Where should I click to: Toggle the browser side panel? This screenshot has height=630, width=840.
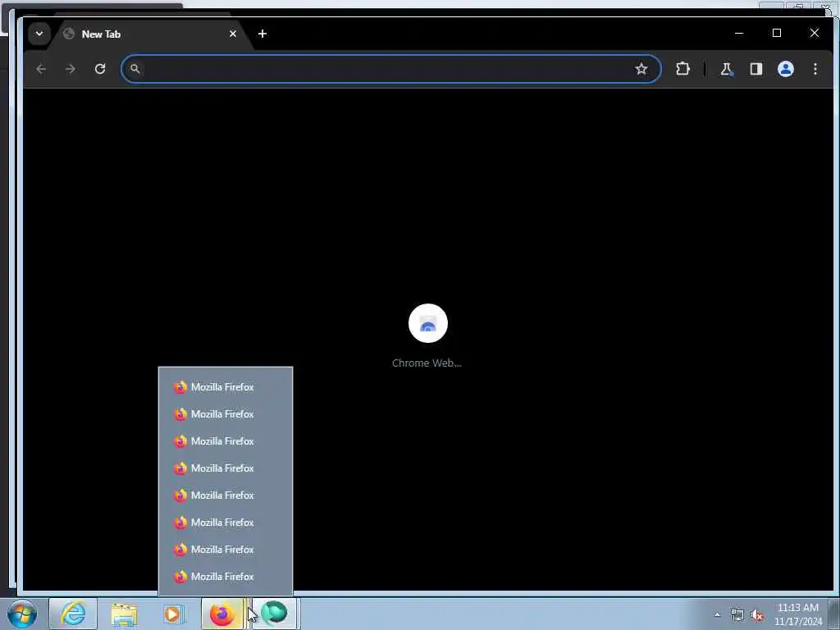[756, 69]
